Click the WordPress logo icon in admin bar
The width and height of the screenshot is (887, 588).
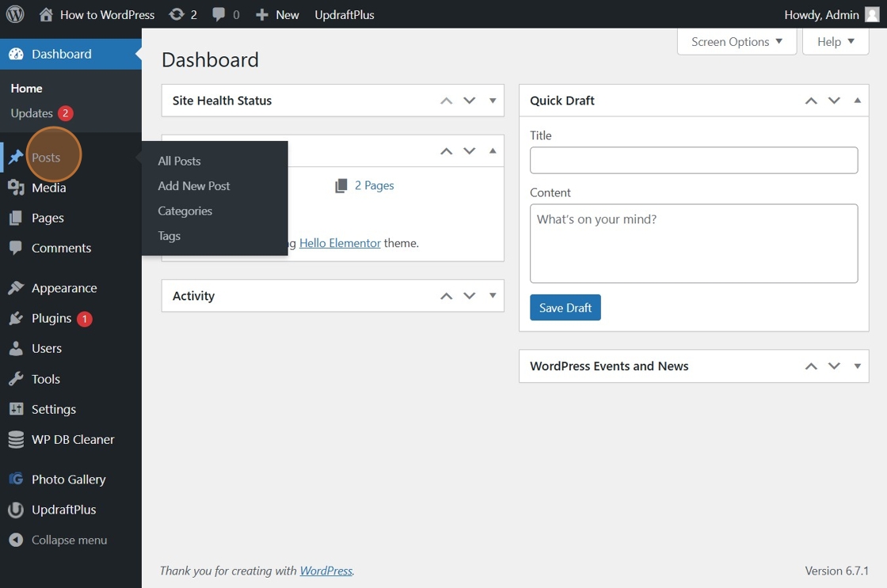(x=15, y=14)
